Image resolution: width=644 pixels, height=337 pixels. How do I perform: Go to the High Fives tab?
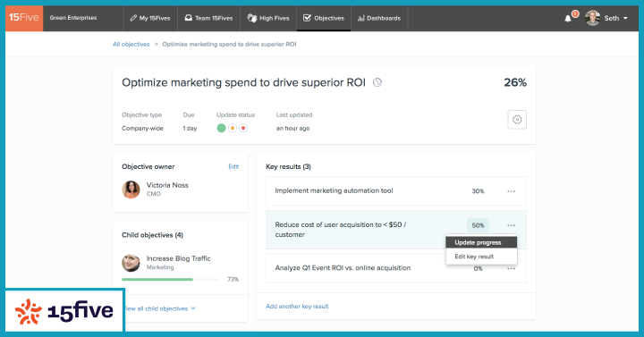(x=268, y=18)
